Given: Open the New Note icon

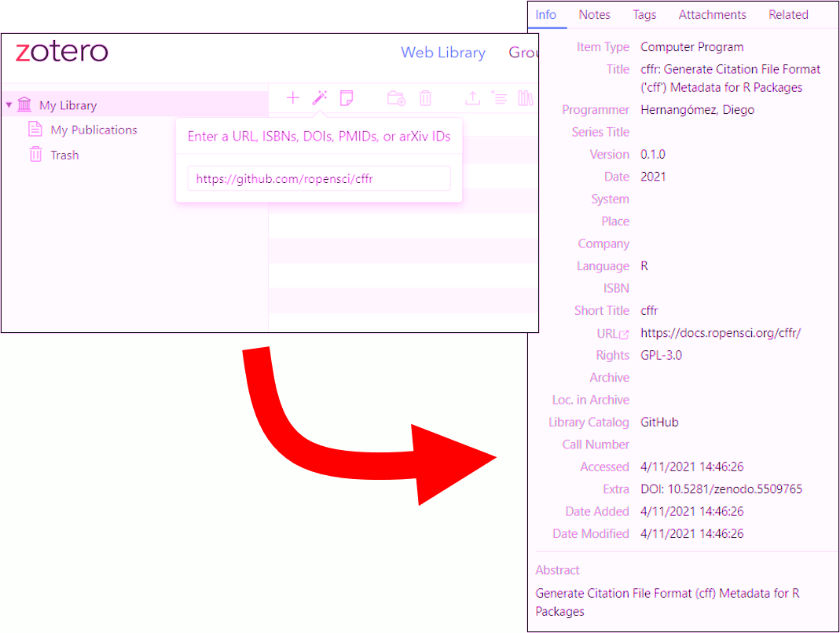Looking at the screenshot, I should coord(347,98).
